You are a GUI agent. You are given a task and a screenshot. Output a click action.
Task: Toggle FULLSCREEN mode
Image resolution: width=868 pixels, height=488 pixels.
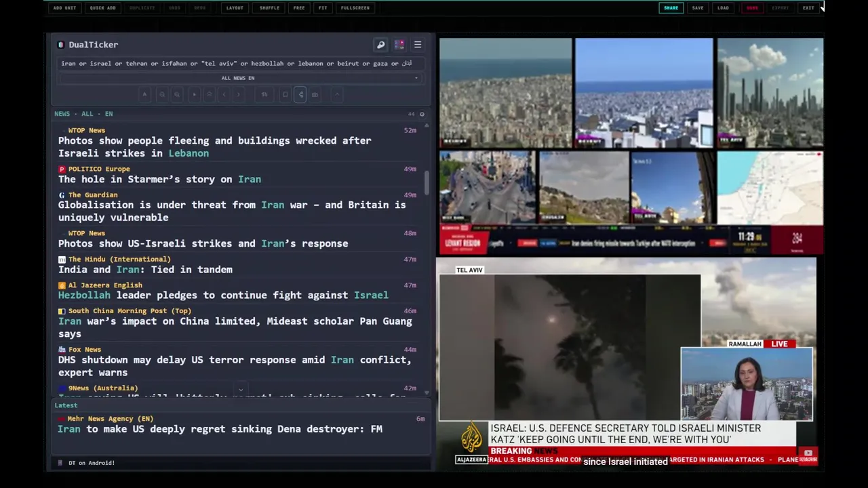(x=355, y=8)
